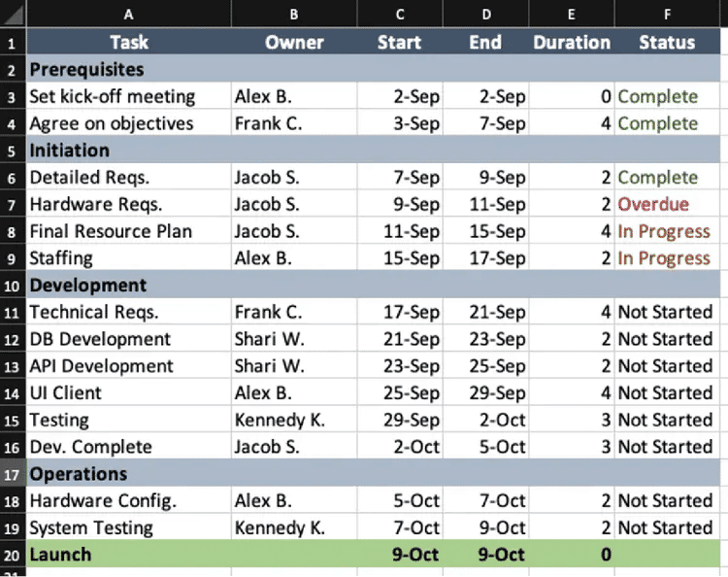This screenshot has height=577, width=728.
Task: Select the 29-Sep start date for Testing
Action: click(400, 420)
